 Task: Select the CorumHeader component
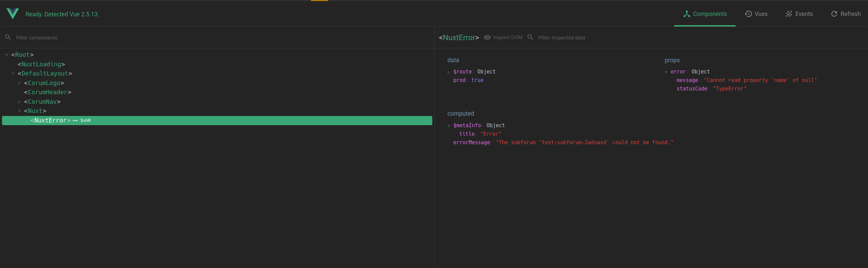tap(48, 92)
